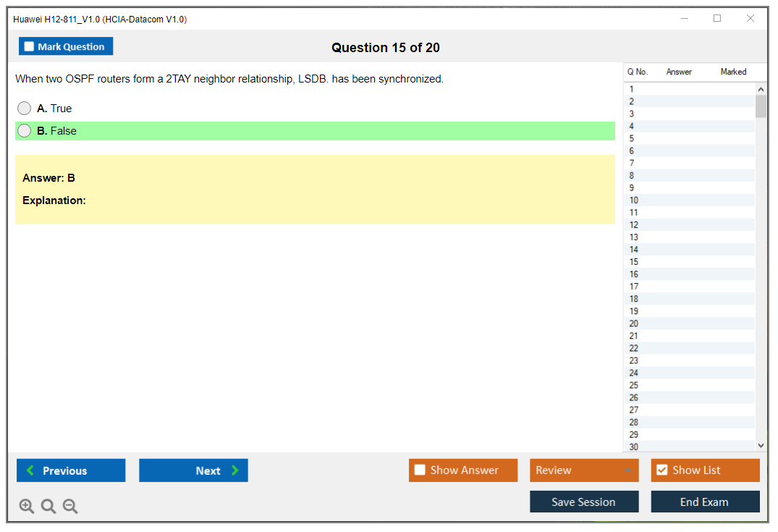Jump to question 20 in list
The image size is (778, 532).
(x=634, y=324)
